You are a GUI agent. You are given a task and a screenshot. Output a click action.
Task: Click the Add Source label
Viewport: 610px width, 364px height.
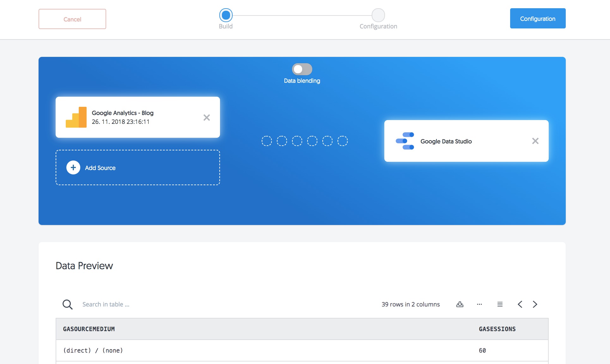(100, 168)
